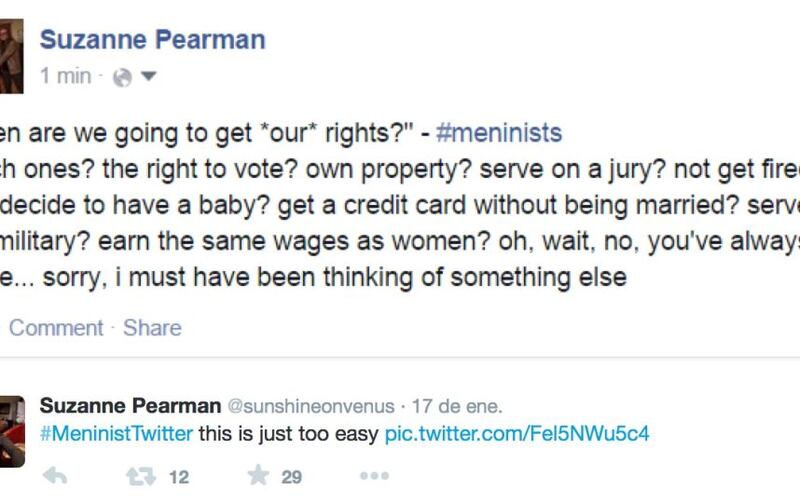The image size is (800, 503).
Task: Open the tweet's three-dot more menu
Action: click(374, 476)
